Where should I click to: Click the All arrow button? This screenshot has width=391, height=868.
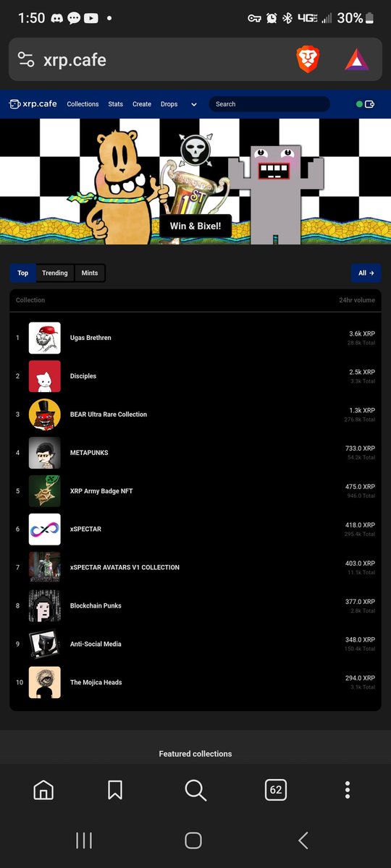tap(366, 273)
